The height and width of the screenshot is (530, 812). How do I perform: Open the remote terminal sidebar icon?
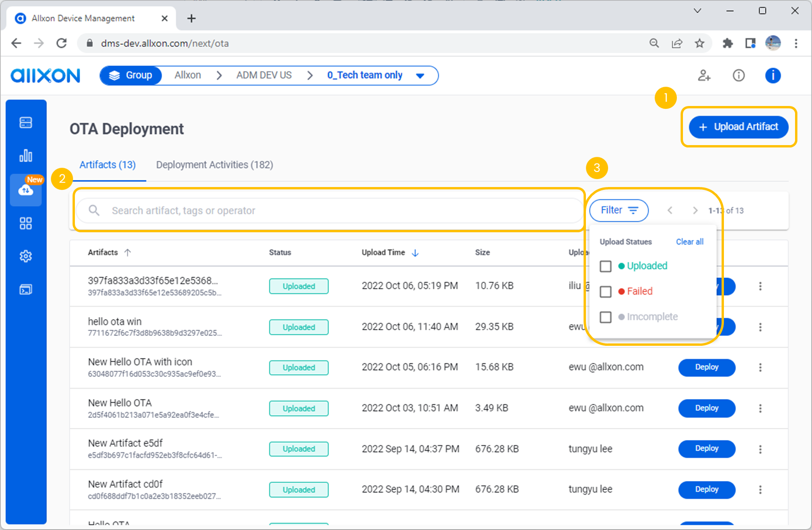[x=25, y=289]
